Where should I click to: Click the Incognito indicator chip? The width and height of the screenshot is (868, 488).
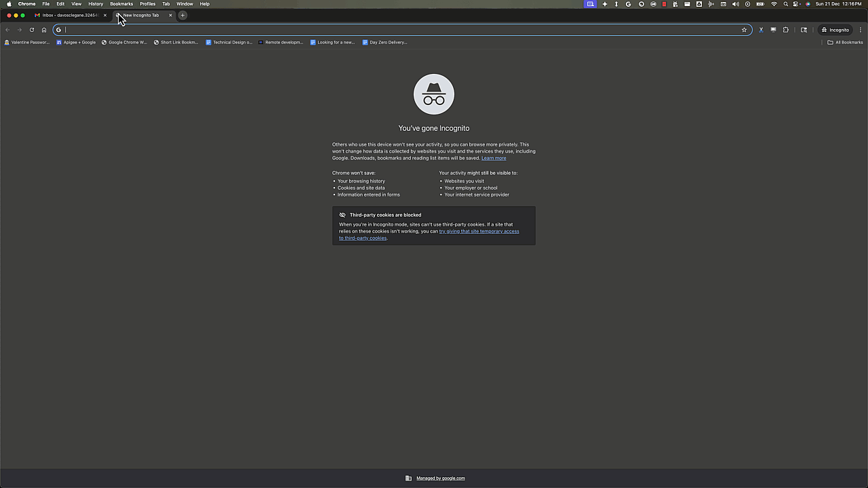[x=835, y=30]
